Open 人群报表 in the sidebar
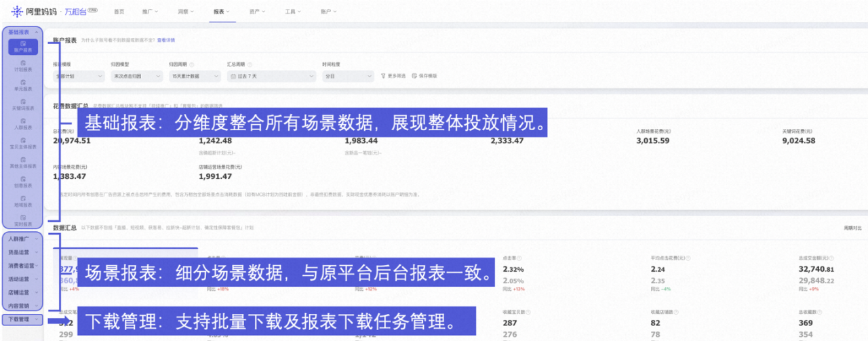Screen dimensions: 868x341 pos(23,123)
